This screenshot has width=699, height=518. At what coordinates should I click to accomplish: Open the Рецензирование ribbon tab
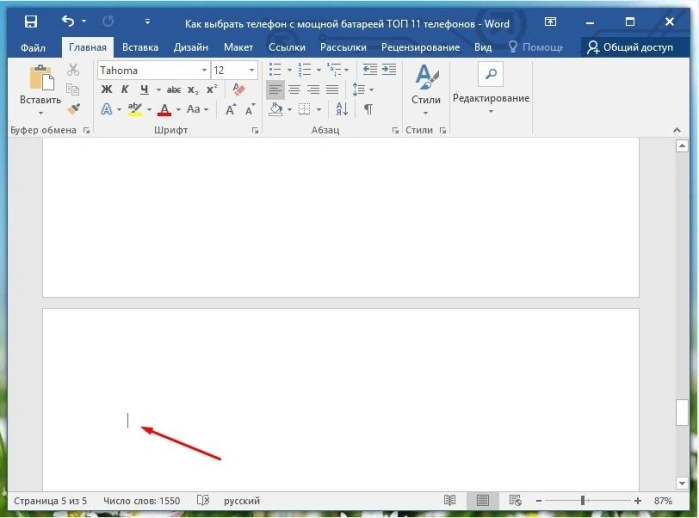[x=420, y=47]
